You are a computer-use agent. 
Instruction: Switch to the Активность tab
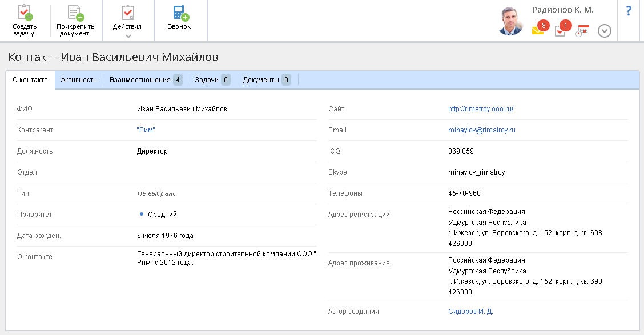(79, 80)
